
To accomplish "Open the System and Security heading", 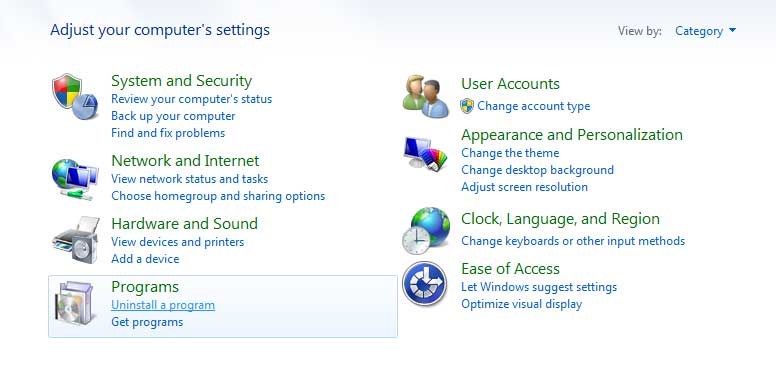I will point(181,81).
